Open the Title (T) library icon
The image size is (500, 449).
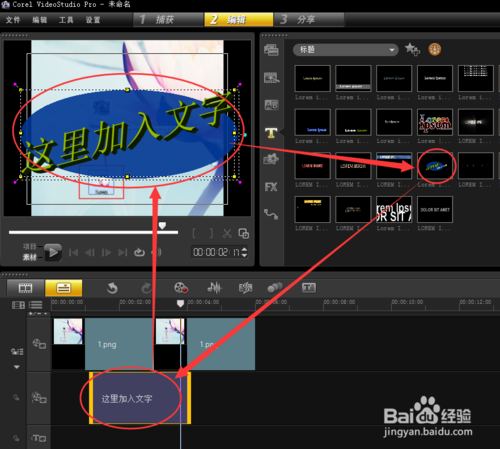tap(271, 133)
